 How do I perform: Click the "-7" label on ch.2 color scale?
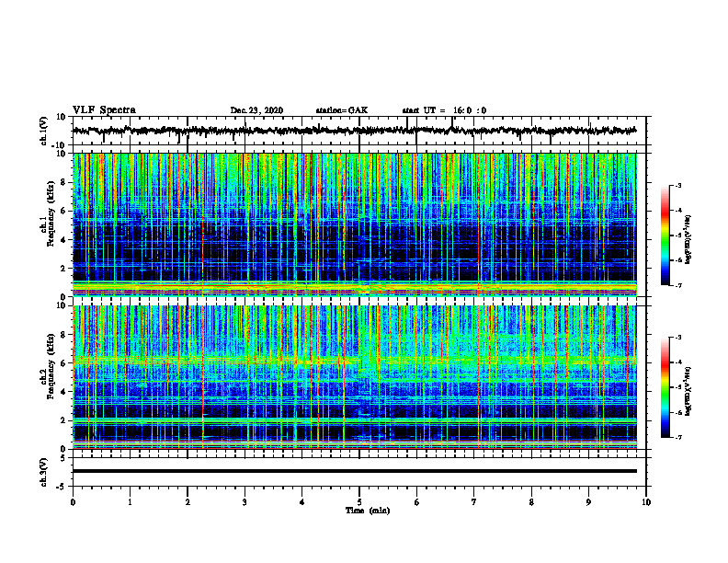(x=677, y=438)
